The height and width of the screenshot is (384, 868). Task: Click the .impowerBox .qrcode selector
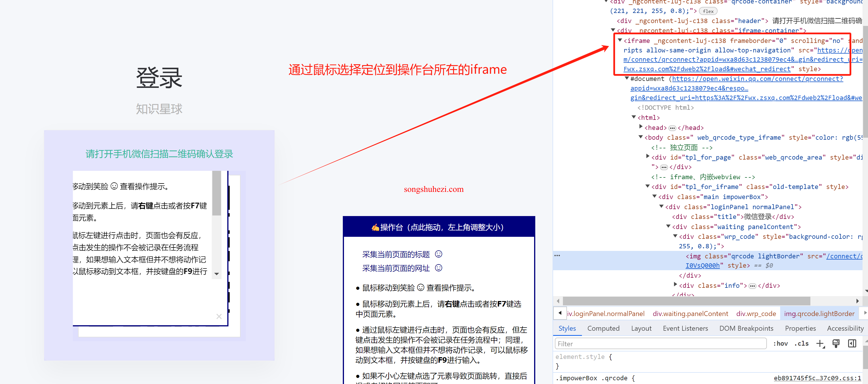click(591, 378)
